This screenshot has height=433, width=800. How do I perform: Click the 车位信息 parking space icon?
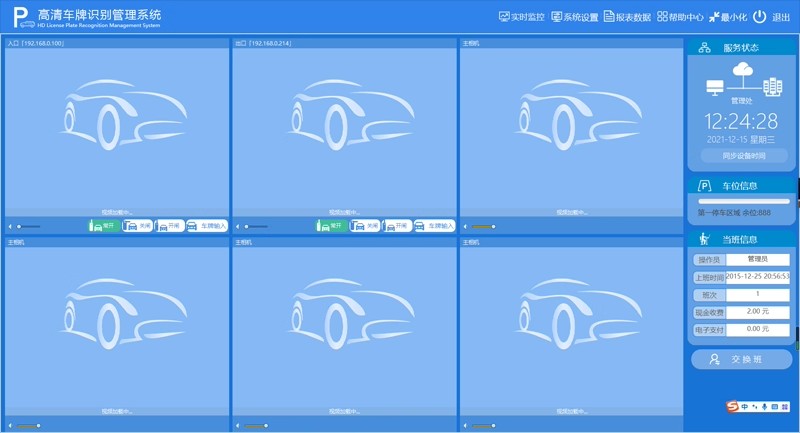[x=704, y=186]
